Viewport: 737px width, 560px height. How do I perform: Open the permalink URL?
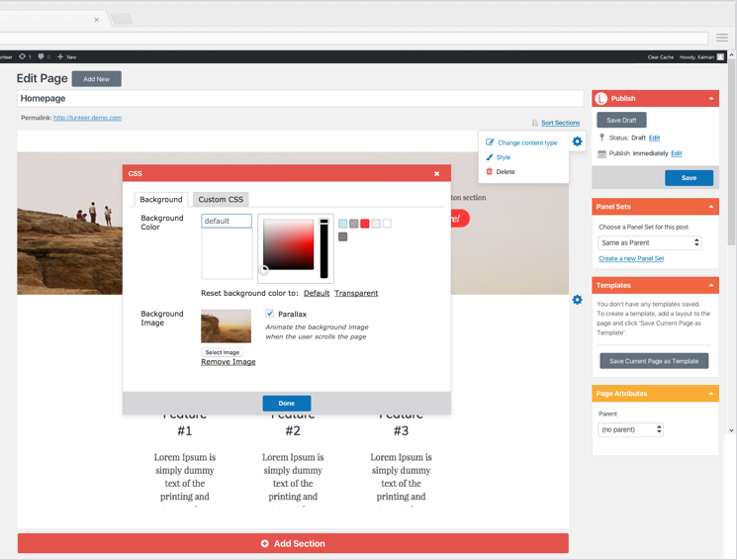pos(87,118)
